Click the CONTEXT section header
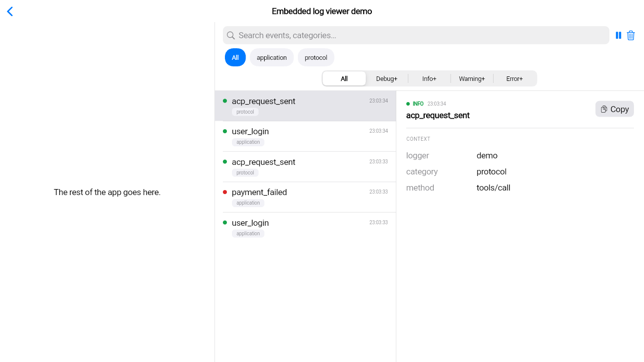Image resolution: width=644 pixels, height=362 pixels. (x=418, y=139)
